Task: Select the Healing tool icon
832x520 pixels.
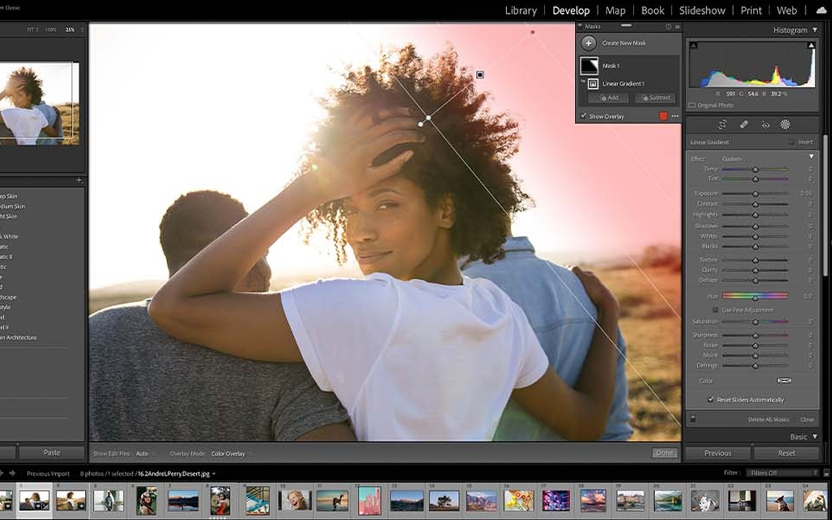Action: [744, 125]
